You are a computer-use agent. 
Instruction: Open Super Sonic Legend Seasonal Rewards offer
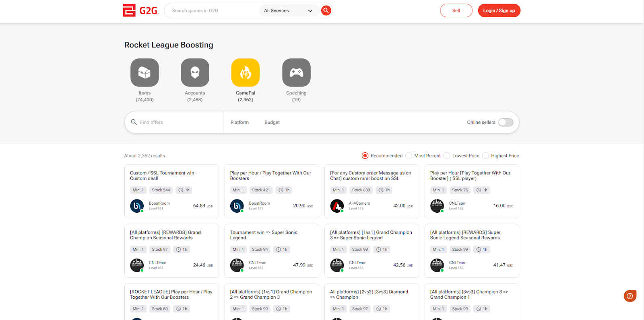[472, 251]
